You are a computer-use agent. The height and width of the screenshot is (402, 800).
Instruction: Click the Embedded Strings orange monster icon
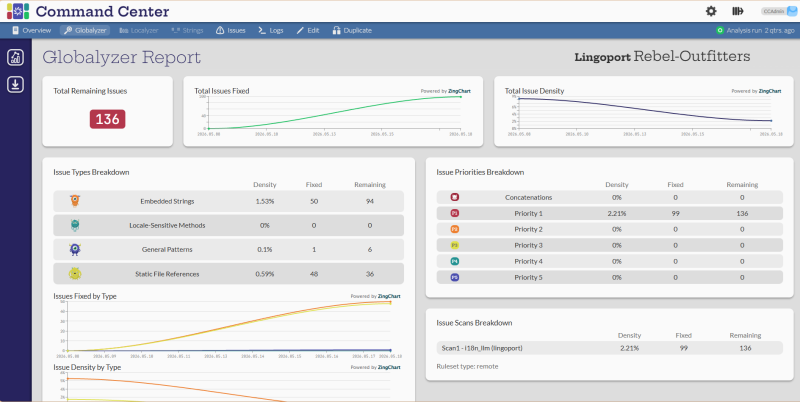click(x=75, y=201)
